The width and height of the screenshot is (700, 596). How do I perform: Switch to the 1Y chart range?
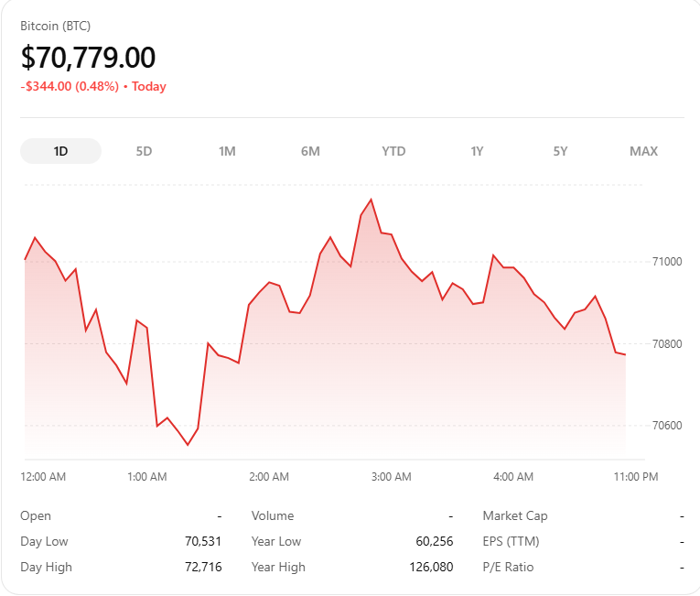[477, 151]
